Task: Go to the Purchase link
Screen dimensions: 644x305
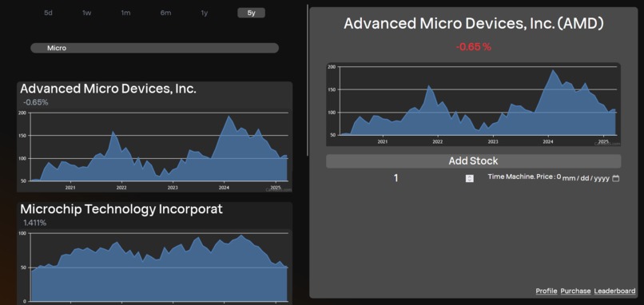Action: pyautogui.click(x=575, y=291)
